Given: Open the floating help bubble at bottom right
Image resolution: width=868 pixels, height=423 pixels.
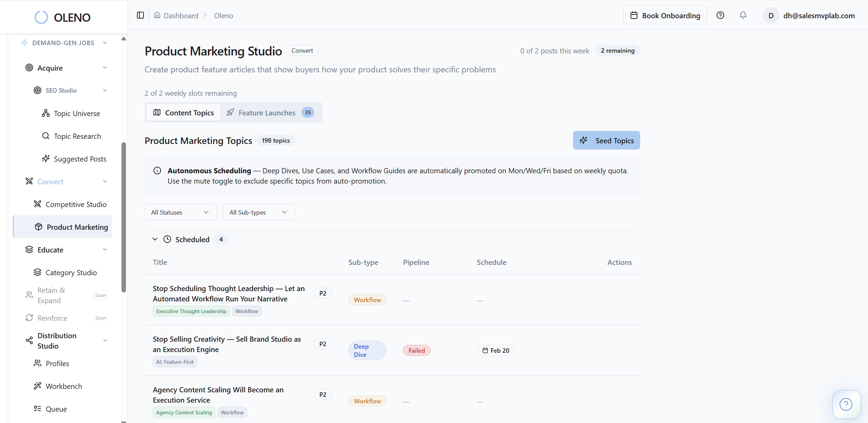Looking at the screenshot, I should tap(846, 404).
